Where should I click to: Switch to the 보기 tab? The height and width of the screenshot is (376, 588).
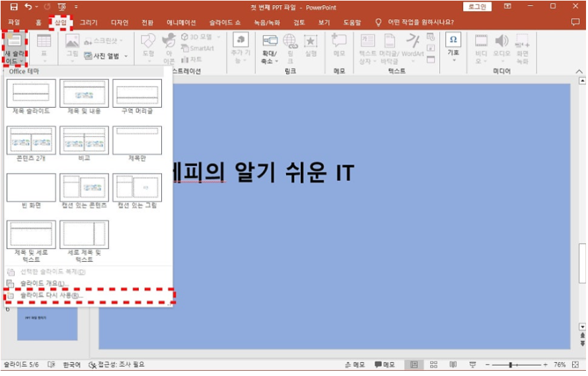click(324, 22)
